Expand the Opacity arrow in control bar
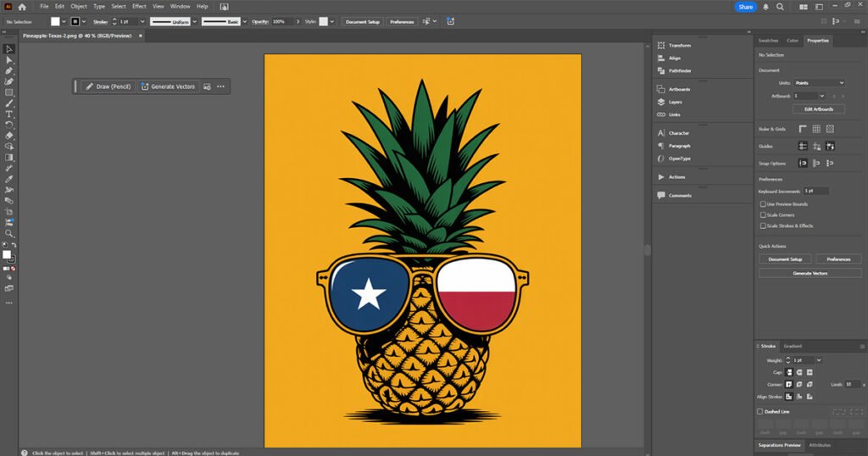This screenshot has height=456, width=868. coord(298,21)
